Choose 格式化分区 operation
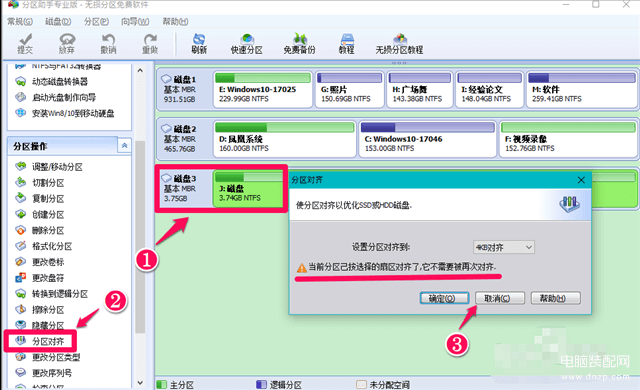Image resolution: width=640 pixels, height=390 pixels. pos(43,246)
